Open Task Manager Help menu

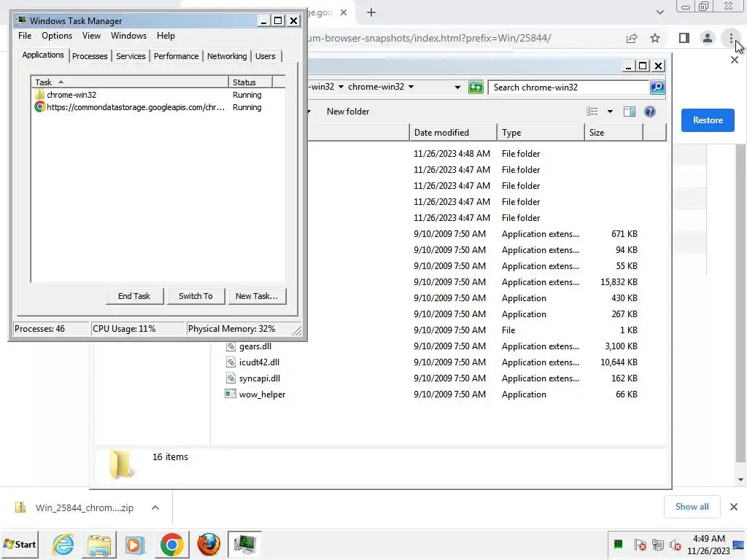[166, 36]
